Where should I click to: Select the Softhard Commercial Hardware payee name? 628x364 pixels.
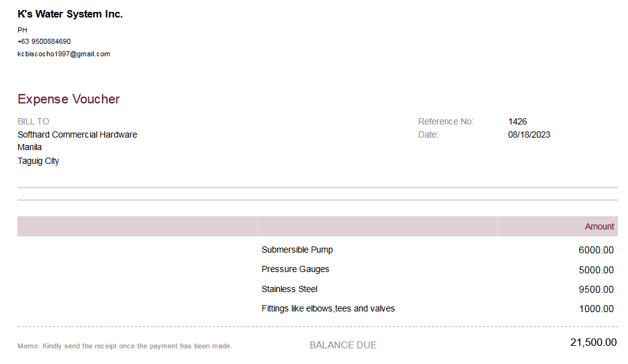[x=77, y=134]
